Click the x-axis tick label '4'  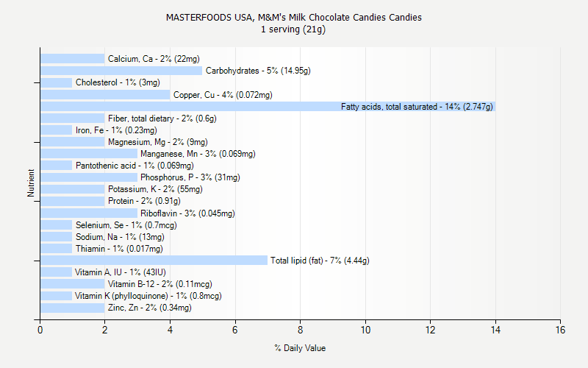click(x=170, y=330)
